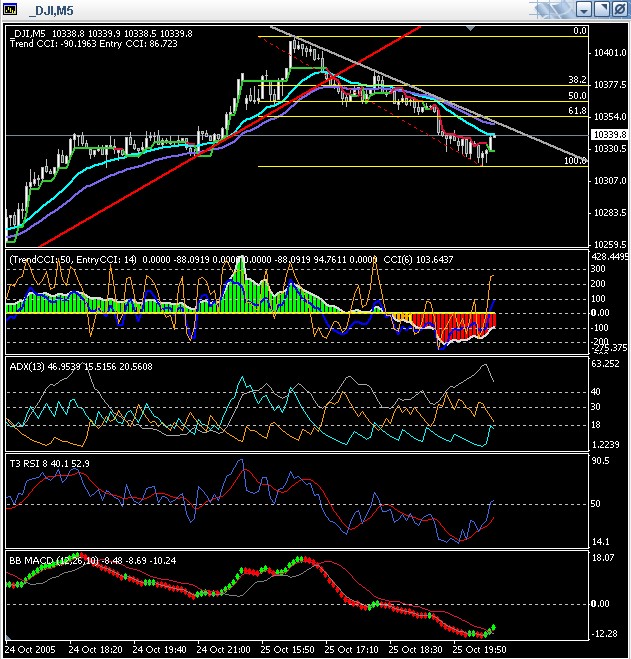Click the 10259.5 price scale label
The height and width of the screenshot is (659, 631).
[610, 244]
